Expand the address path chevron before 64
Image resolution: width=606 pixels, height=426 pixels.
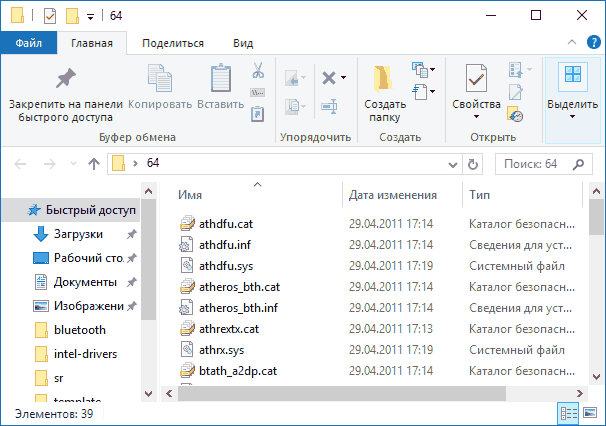pyautogui.click(x=135, y=164)
